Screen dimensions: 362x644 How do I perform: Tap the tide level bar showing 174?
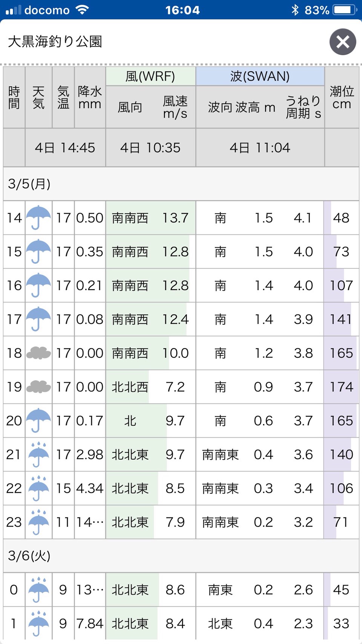[x=341, y=387]
